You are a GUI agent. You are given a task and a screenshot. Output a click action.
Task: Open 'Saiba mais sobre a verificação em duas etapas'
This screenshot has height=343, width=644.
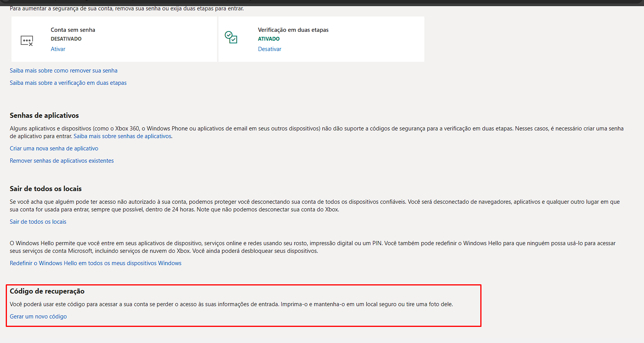tap(68, 83)
